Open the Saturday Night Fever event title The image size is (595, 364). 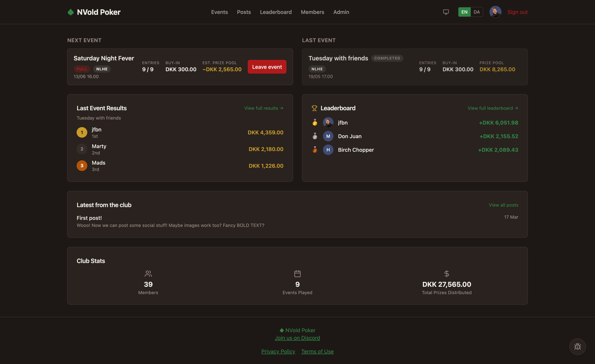click(x=104, y=58)
